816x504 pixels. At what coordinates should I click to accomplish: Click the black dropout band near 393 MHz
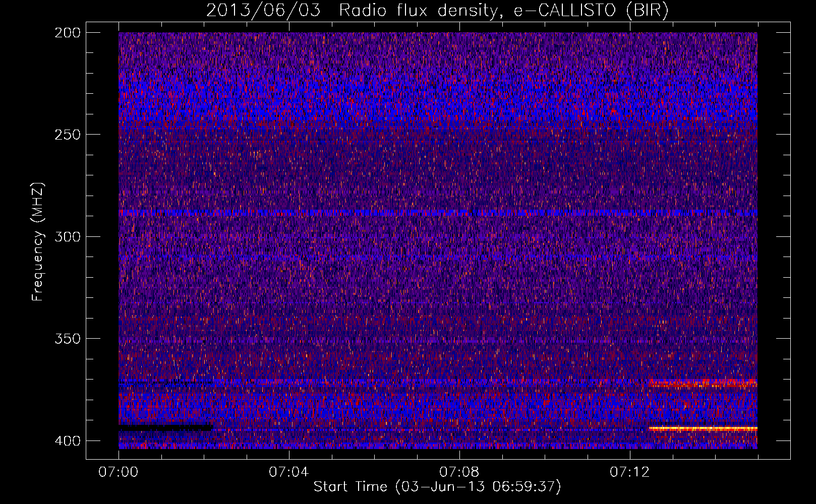click(165, 428)
